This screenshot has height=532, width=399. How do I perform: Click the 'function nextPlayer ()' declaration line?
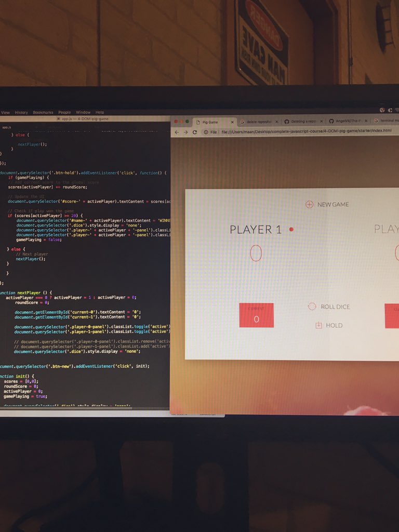[x=26, y=292]
